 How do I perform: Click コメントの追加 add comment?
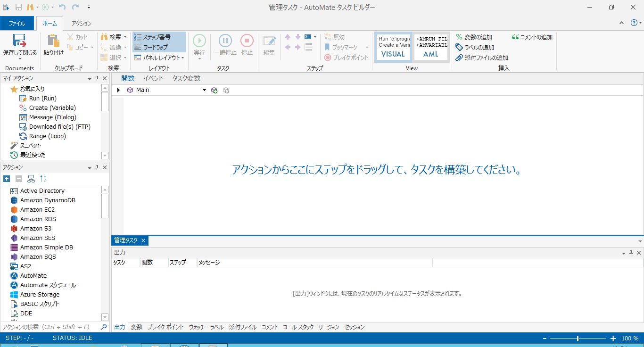[532, 37]
